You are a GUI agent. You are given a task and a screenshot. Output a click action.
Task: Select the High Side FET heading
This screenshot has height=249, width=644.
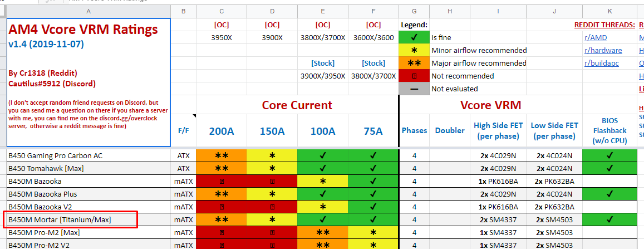(498, 131)
